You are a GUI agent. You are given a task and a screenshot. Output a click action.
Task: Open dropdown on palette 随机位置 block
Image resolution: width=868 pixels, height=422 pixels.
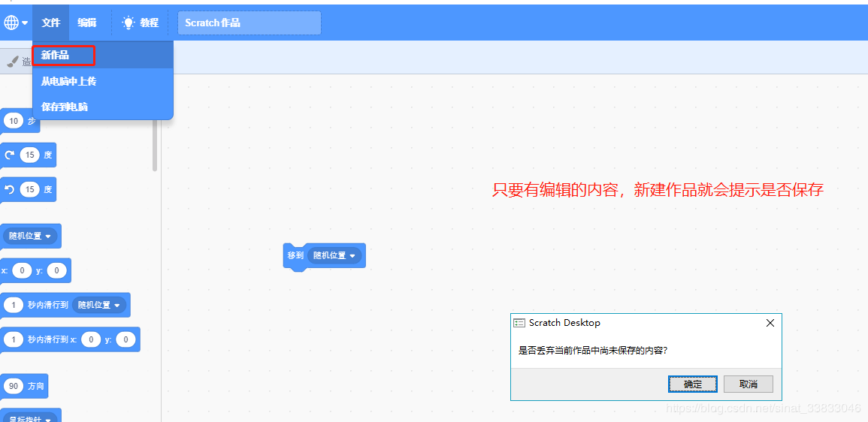tap(31, 236)
